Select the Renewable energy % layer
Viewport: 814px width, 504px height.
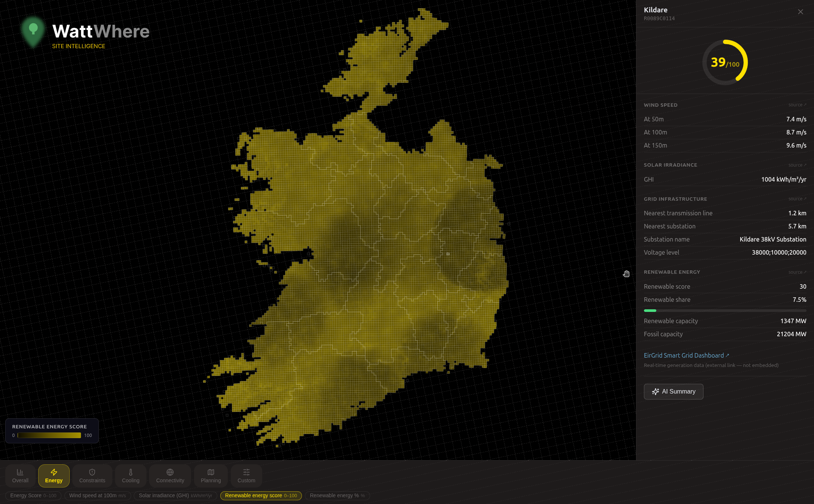(x=337, y=495)
